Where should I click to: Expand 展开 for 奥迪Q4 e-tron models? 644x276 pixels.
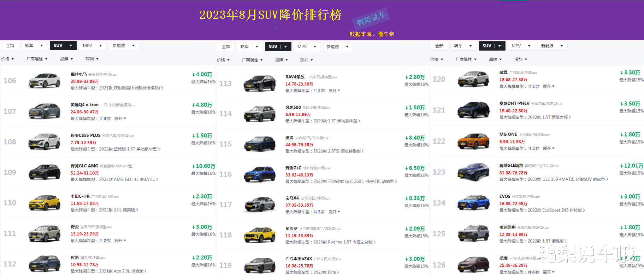[120, 119]
